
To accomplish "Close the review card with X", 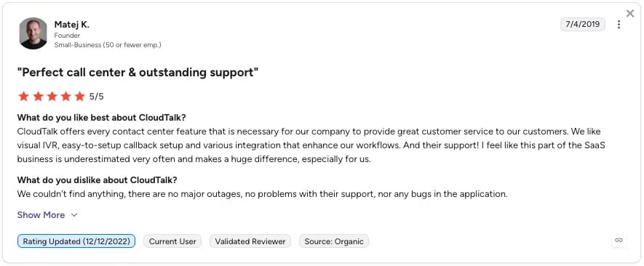I will tap(630, 14).
